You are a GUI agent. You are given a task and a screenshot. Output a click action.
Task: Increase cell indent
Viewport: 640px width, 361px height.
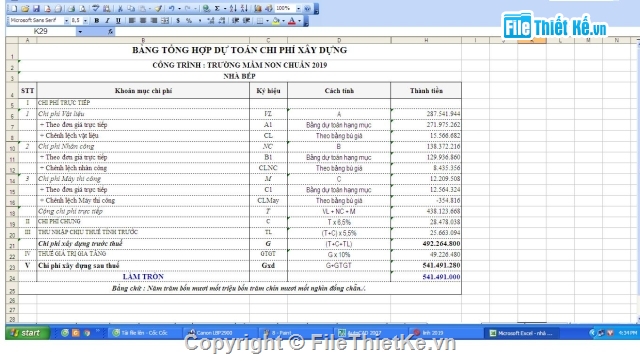(x=246, y=20)
